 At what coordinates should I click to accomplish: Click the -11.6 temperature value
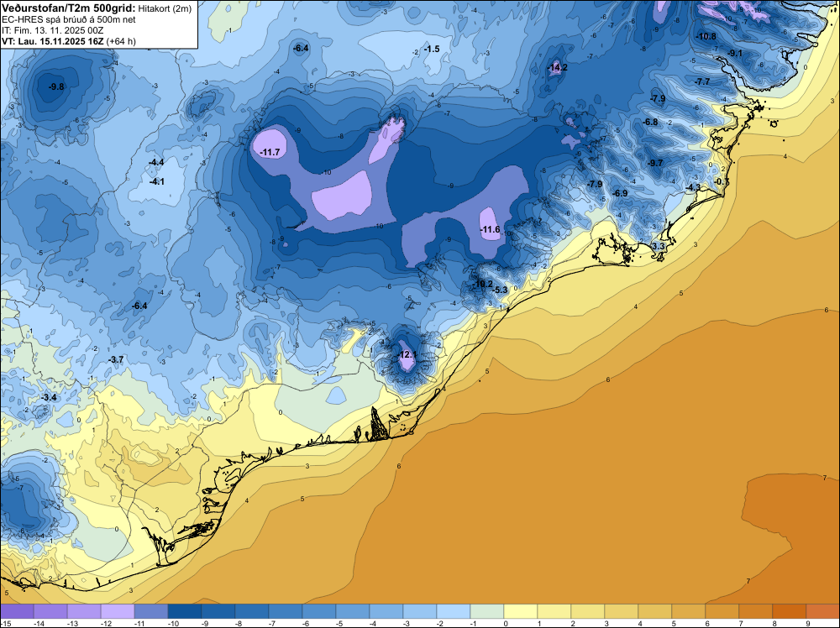tap(490, 230)
